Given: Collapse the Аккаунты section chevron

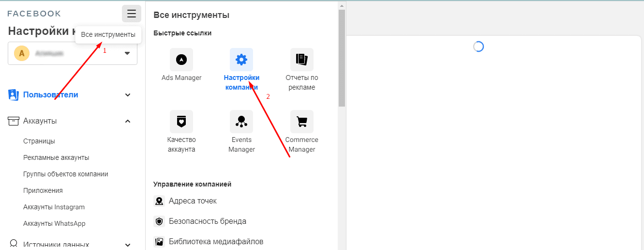Looking at the screenshot, I should tap(128, 121).
